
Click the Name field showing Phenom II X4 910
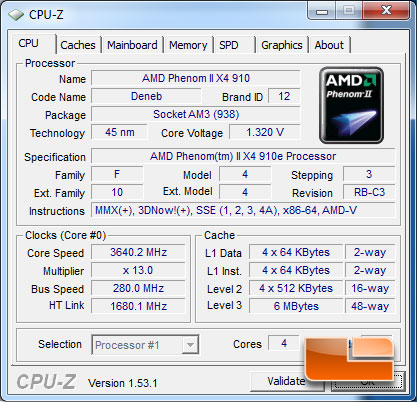pos(196,78)
